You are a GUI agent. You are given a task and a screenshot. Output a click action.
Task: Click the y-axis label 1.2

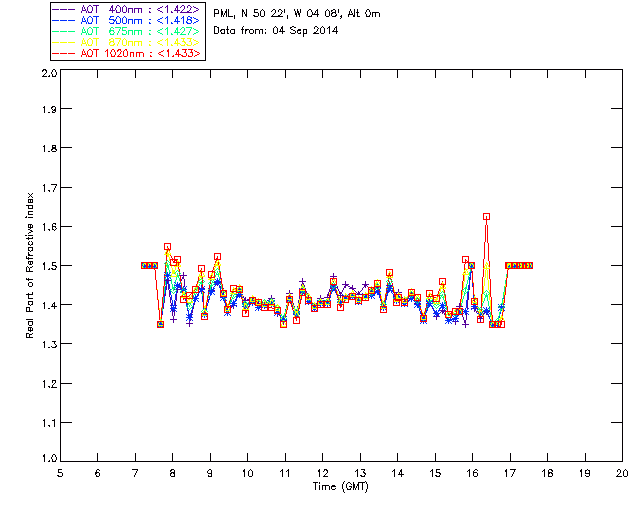pyautogui.click(x=49, y=383)
